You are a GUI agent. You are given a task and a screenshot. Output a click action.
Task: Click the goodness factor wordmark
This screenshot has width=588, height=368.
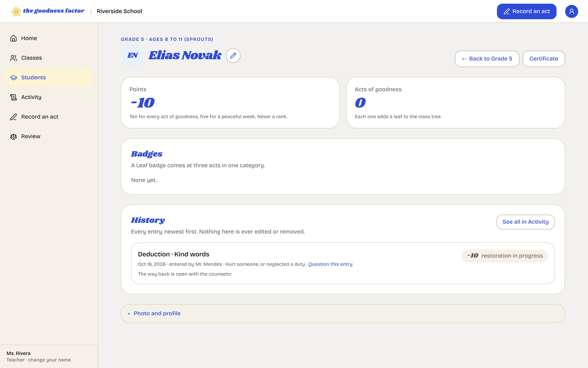tap(54, 11)
